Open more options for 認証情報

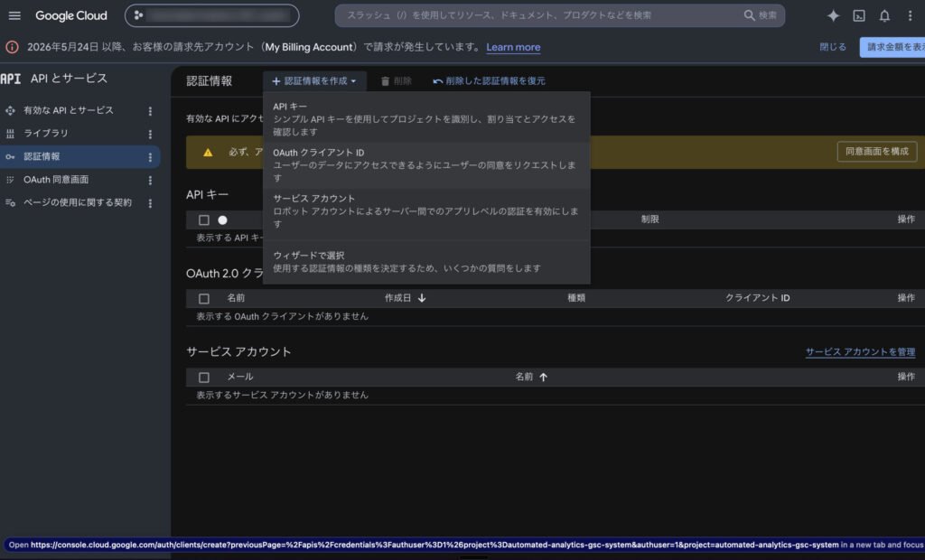150,157
